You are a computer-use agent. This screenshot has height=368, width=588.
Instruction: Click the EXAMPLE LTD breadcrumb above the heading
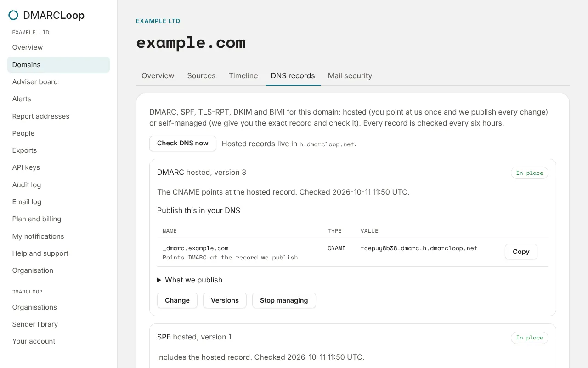coord(158,21)
